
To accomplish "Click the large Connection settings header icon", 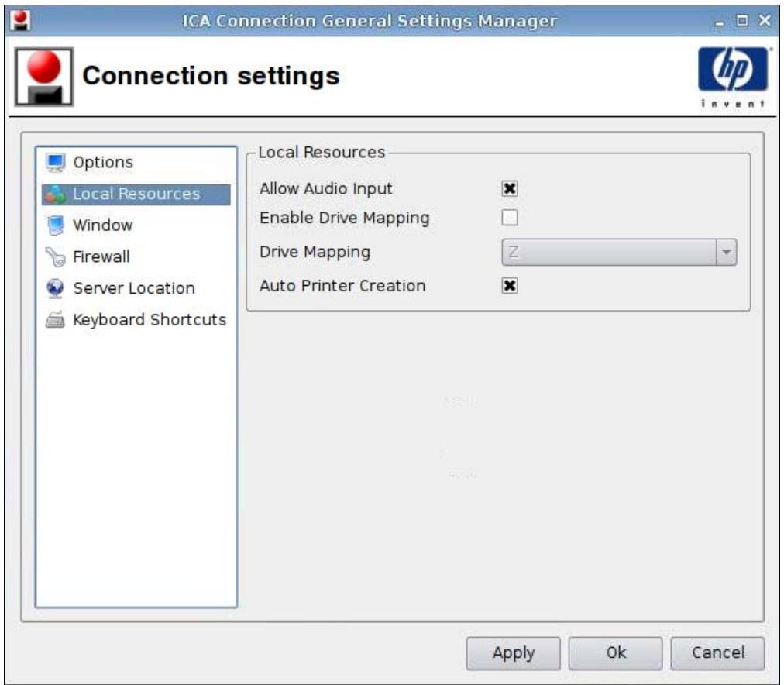I will coord(44,77).
